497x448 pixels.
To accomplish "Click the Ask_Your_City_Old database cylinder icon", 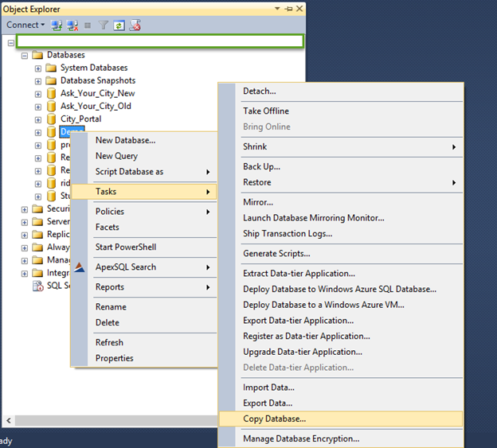I will pos(51,107).
